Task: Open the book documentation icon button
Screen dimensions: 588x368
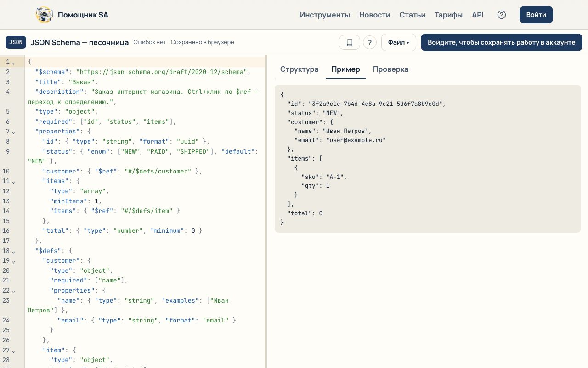Action: click(350, 42)
